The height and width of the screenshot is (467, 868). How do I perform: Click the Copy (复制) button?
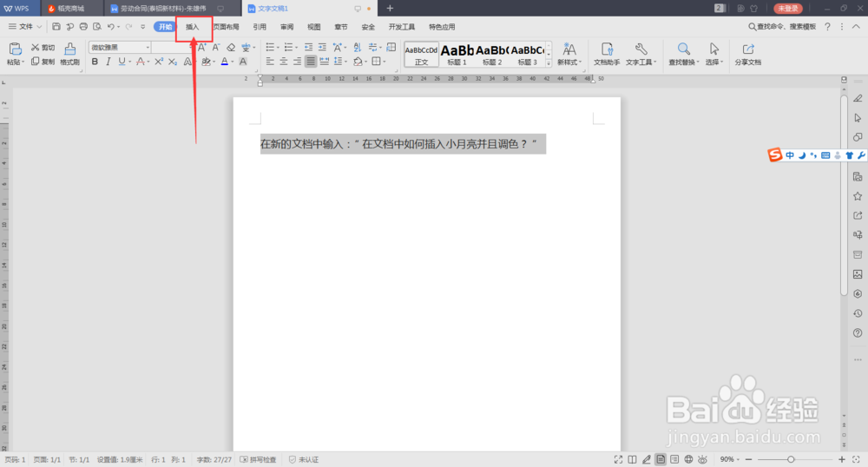tap(43, 62)
